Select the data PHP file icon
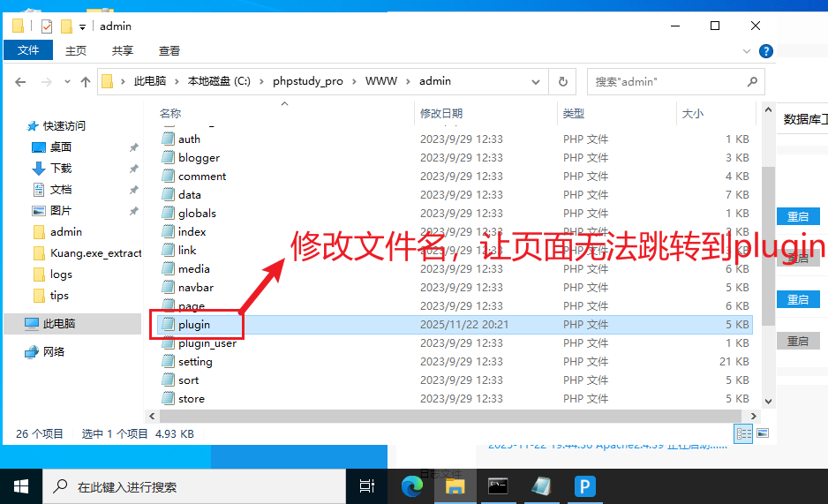Screen dimensions: 828x504 pyautogui.click(x=168, y=194)
